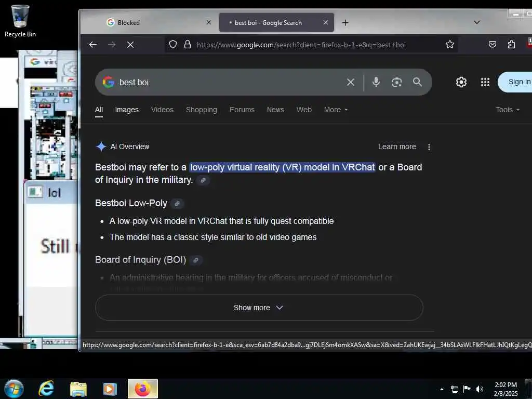Open the tracking protection shield icon

click(x=173, y=45)
